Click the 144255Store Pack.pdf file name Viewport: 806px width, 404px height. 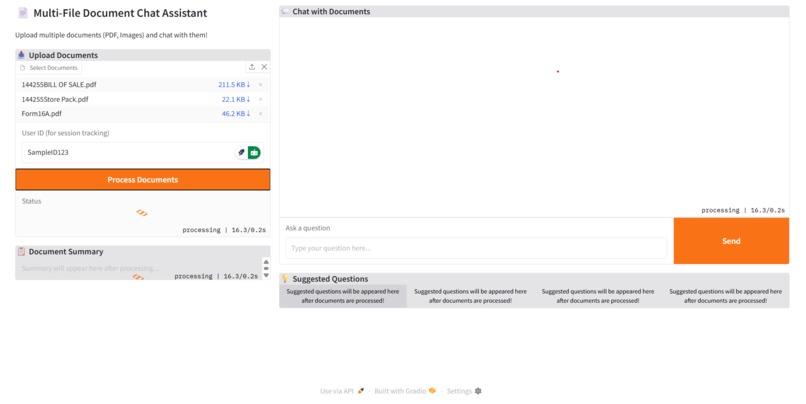[55, 99]
